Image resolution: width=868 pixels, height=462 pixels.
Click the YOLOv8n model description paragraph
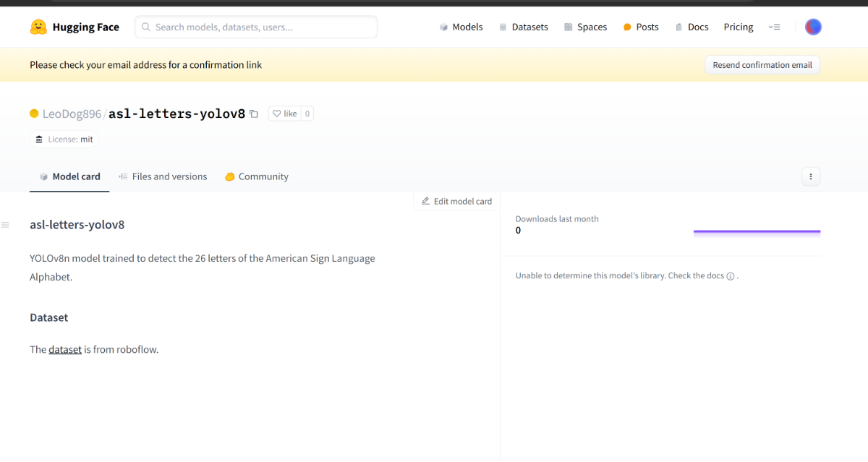[x=203, y=268]
